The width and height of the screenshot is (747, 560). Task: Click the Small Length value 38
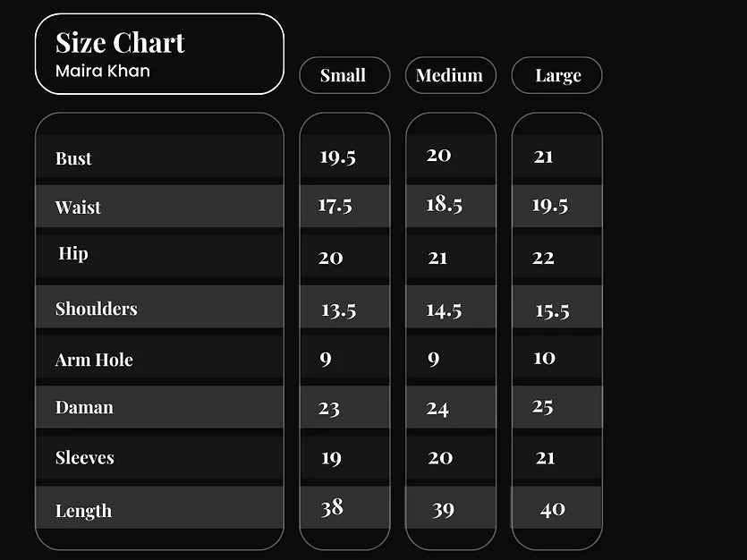[x=332, y=508]
